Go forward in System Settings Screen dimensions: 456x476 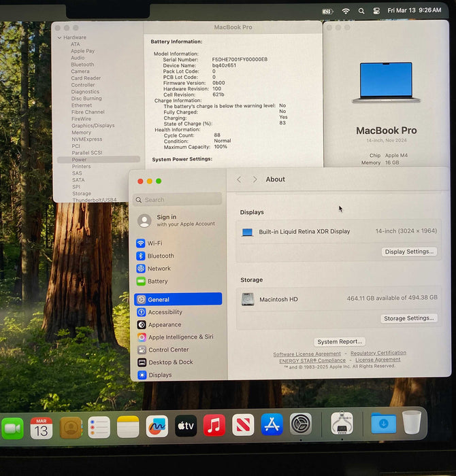(x=255, y=180)
